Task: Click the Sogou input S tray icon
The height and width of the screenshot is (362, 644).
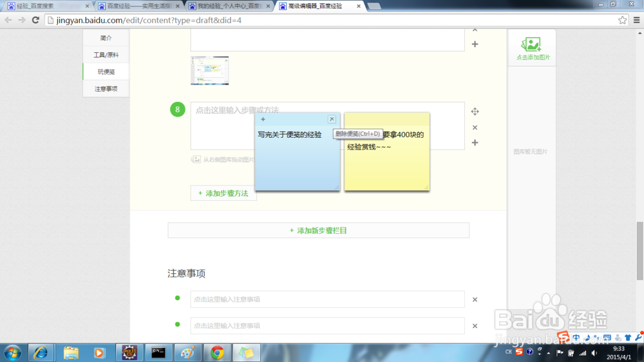Action: (519, 352)
